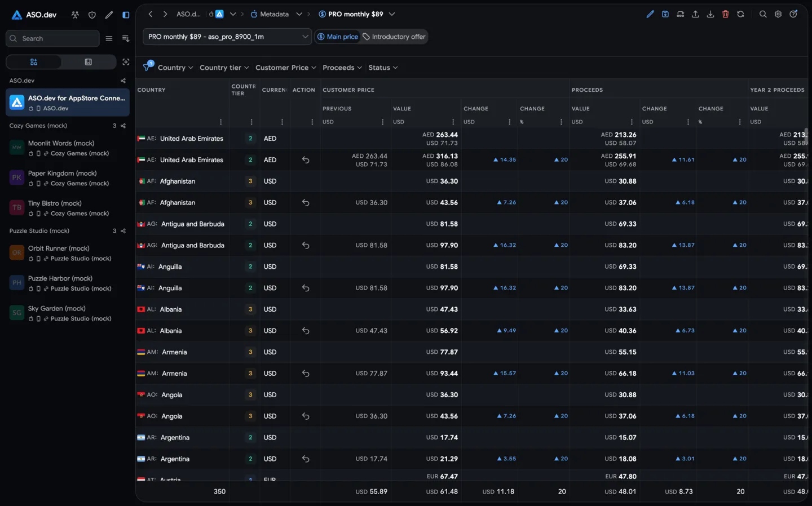Screen dimensions: 812x506
Task: Open PRO monthly $89 breadcrumb menu
Action: [392, 14]
